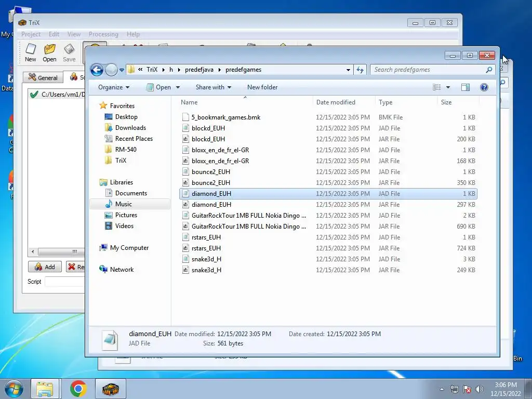
Task: Click New folder in Explorer toolbar
Action: pyautogui.click(x=262, y=87)
